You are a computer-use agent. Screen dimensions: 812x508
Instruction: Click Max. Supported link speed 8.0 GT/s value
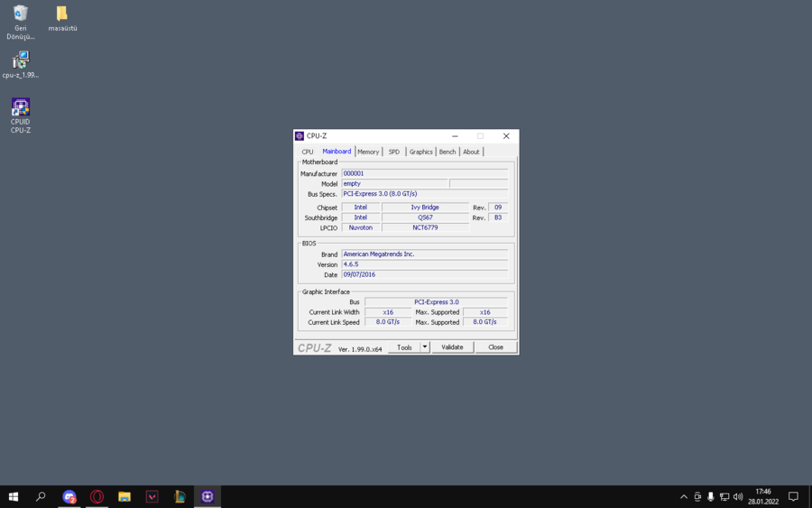click(x=484, y=322)
